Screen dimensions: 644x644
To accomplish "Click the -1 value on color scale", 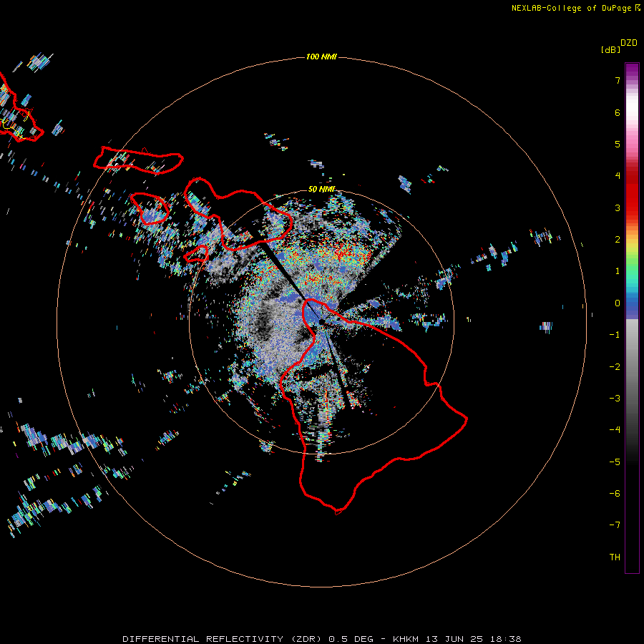I will [615, 335].
